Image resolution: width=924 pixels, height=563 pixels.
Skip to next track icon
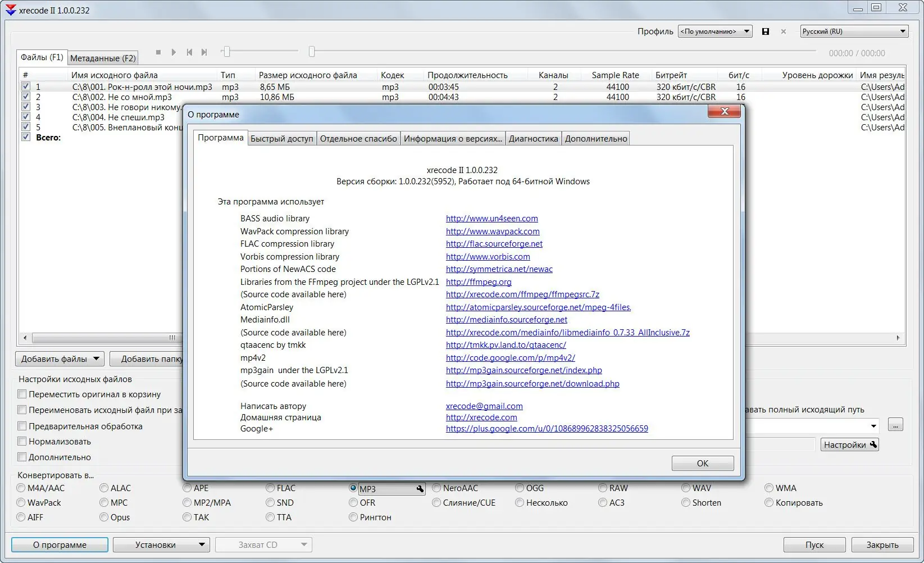click(204, 52)
